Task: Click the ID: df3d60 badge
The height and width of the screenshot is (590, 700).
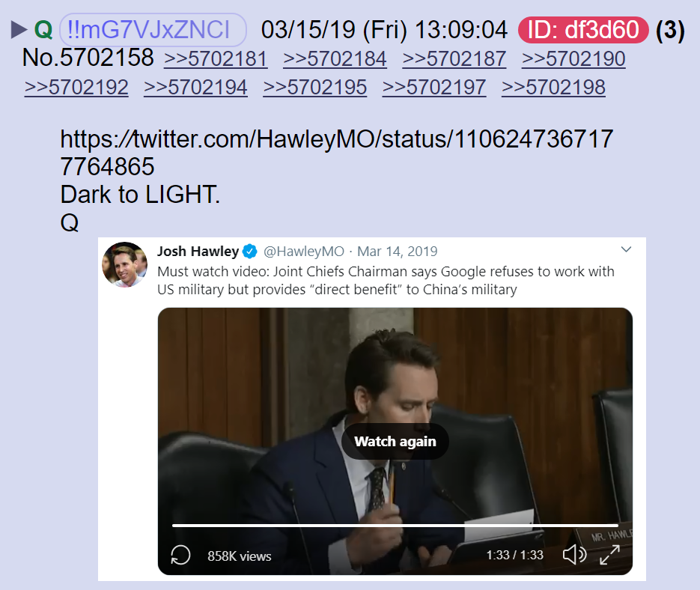Action: pos(583,30)
